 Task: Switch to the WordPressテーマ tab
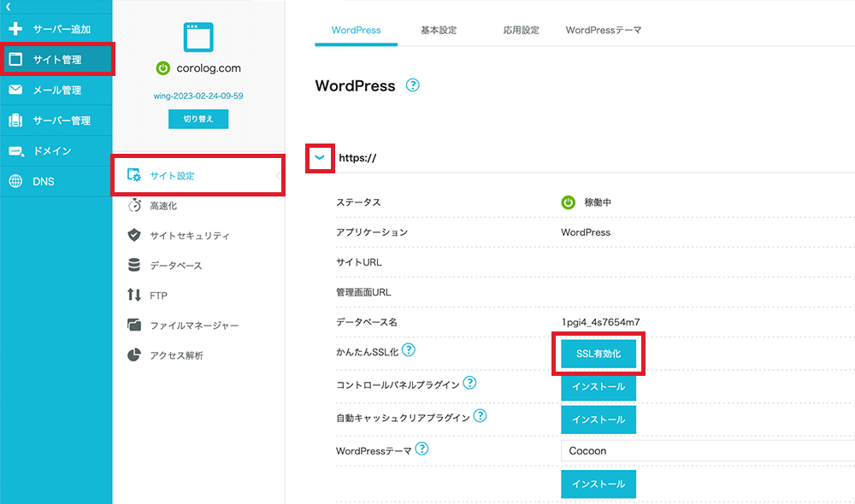pos(604,30)
